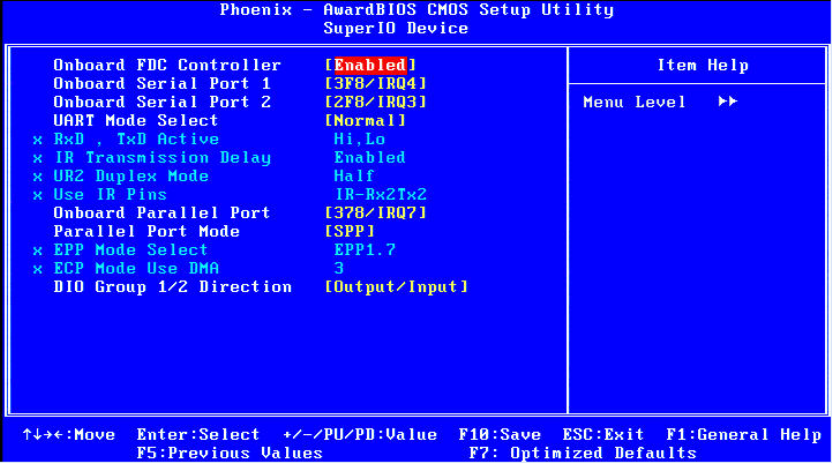Click the Menu Level text

635,102
